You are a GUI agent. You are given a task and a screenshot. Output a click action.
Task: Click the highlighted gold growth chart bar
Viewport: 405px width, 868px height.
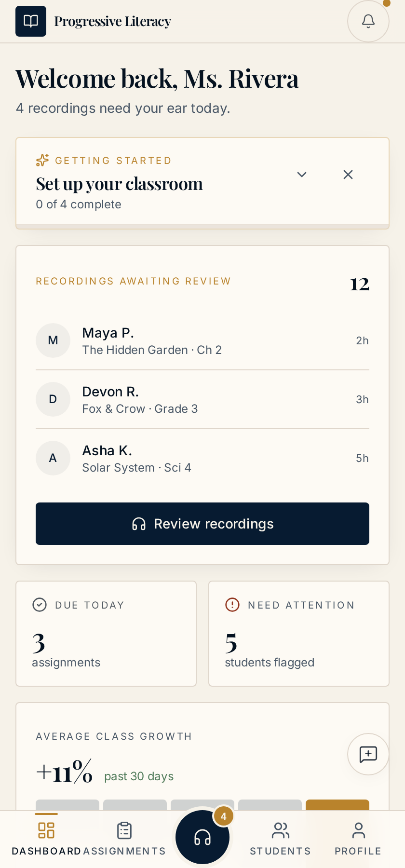coord(337,805)
